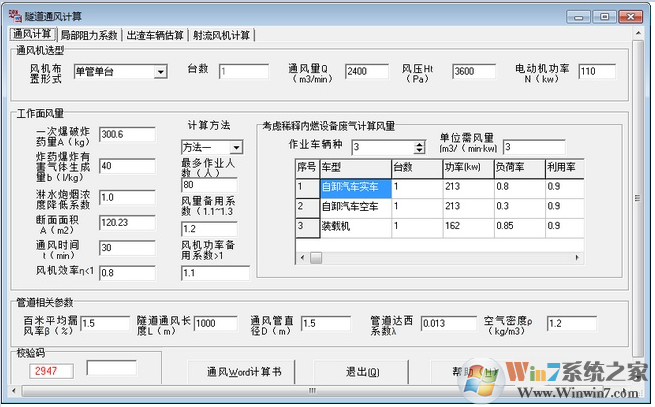The height and width of the screenshot is (407, 655).
Task: Click the 淋水炮烟浓度降低系数 field showing 1.0
Action: pyautogui.click(x=127, y=197)
